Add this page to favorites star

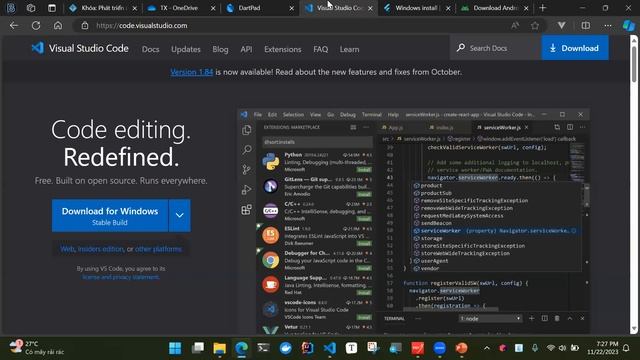535,25
